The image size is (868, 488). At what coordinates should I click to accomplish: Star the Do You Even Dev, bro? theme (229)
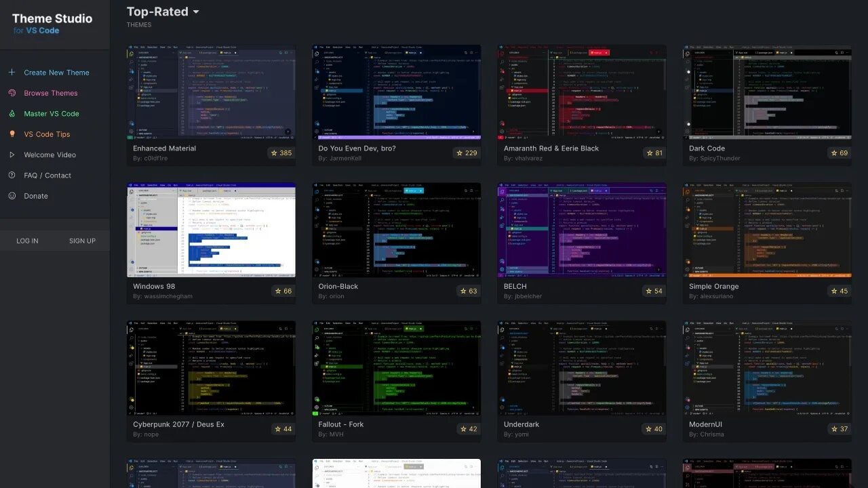coord(467,153)
